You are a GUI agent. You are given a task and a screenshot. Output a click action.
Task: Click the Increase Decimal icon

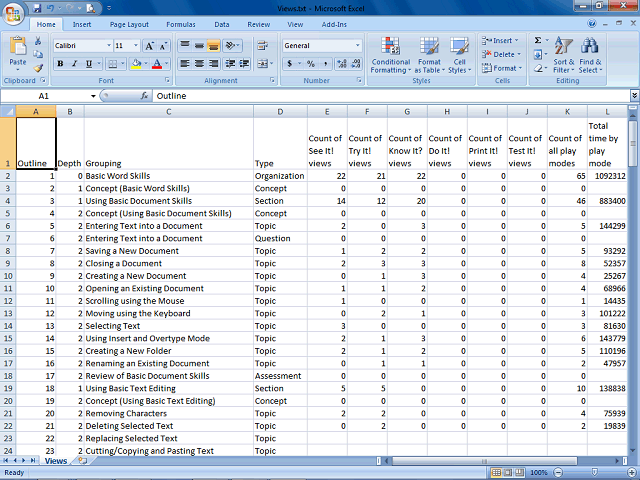342,63
